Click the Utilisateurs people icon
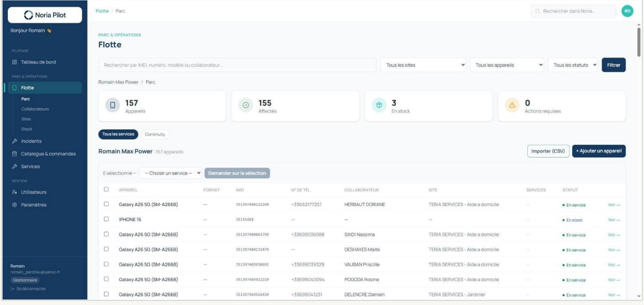 [15, 192]
